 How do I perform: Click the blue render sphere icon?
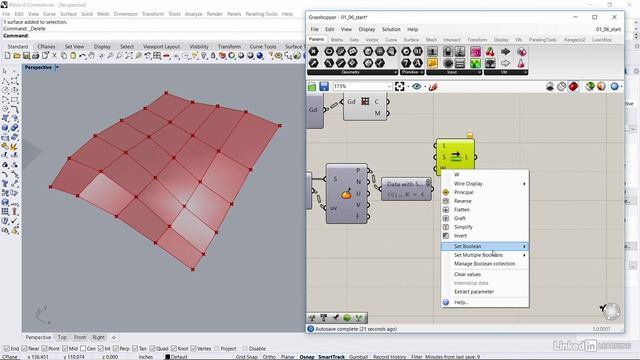(260, 56)
